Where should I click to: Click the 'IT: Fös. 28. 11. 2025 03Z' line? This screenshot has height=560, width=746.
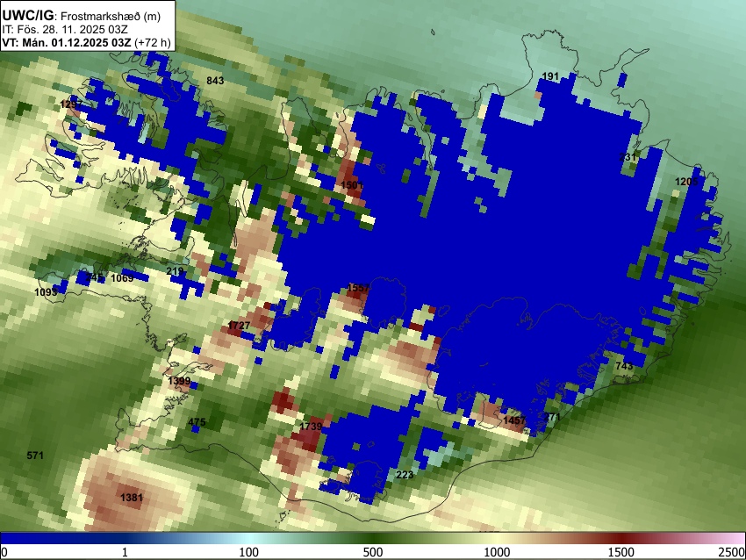point(65,30)
